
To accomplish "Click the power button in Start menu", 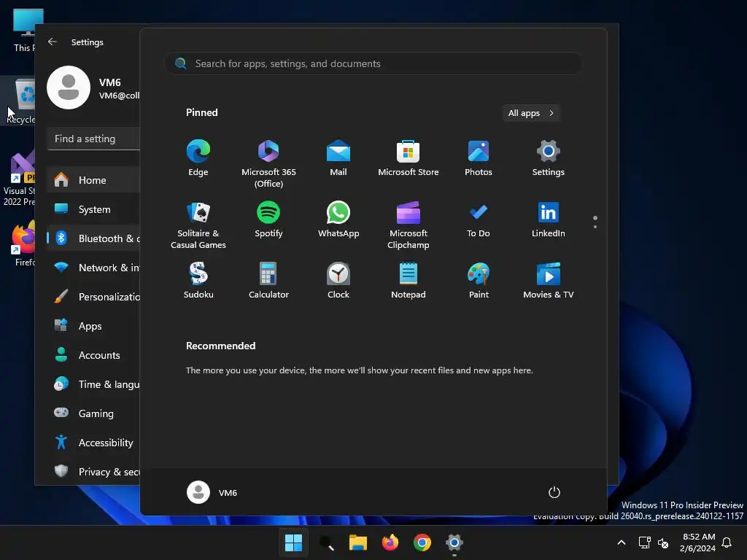I will [554, 492].
